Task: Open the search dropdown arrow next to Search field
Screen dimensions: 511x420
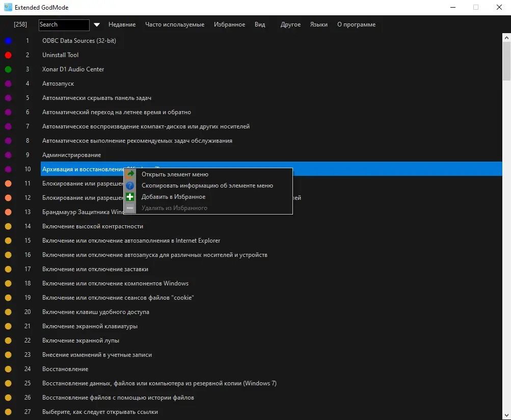Action: [x=97, y=25]
